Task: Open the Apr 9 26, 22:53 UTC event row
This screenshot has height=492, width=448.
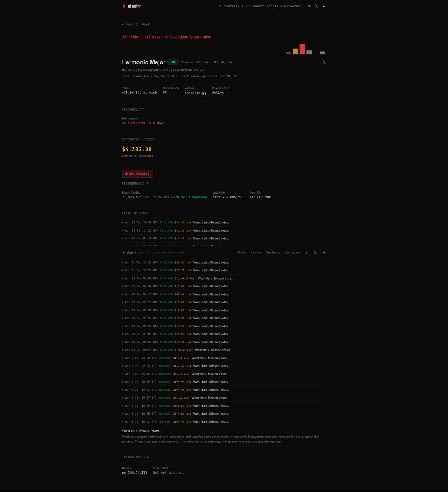Action: (224, 366)
